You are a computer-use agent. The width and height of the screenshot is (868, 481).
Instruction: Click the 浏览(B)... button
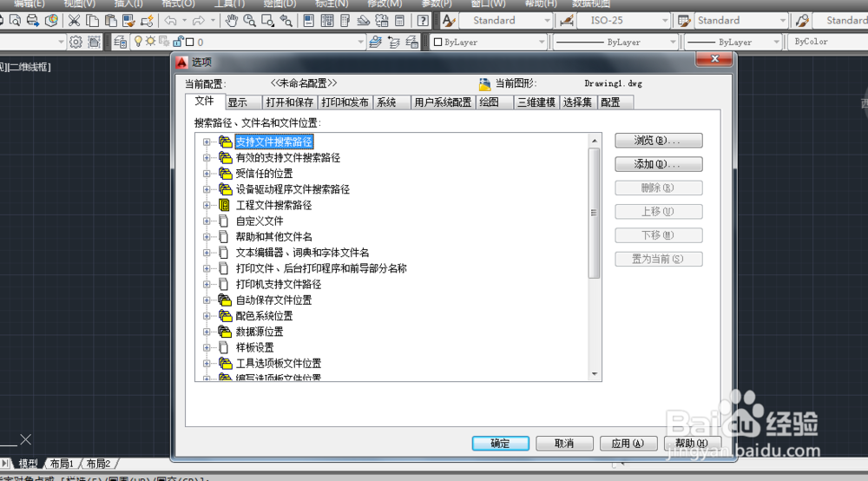point(658,141)
